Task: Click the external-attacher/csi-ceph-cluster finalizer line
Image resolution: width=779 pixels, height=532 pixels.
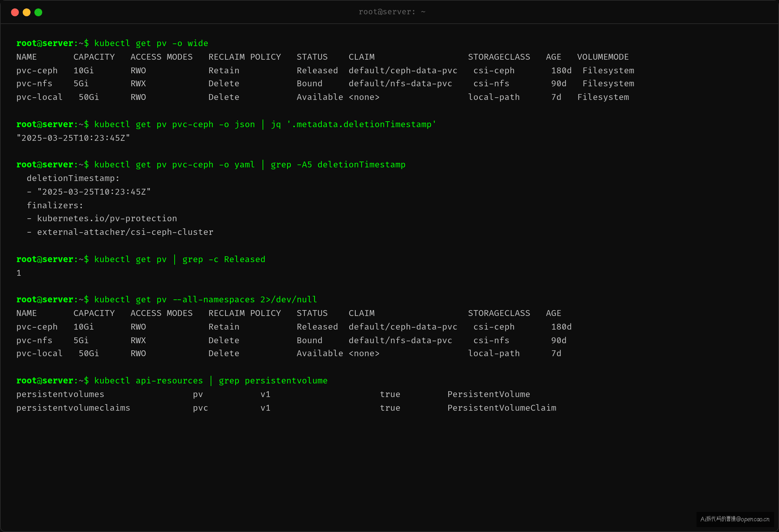Action: pyautogui.click(x=120, y=232)
